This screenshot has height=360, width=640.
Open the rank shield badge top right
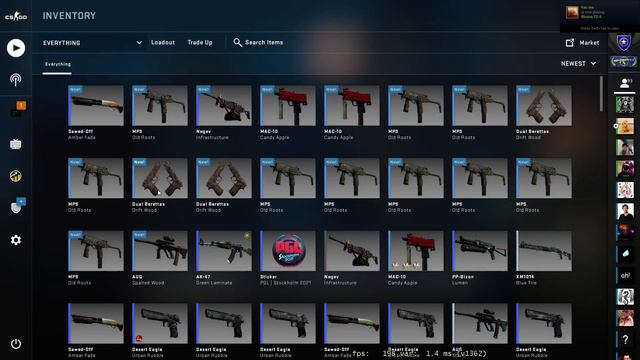tap(623, 42)
